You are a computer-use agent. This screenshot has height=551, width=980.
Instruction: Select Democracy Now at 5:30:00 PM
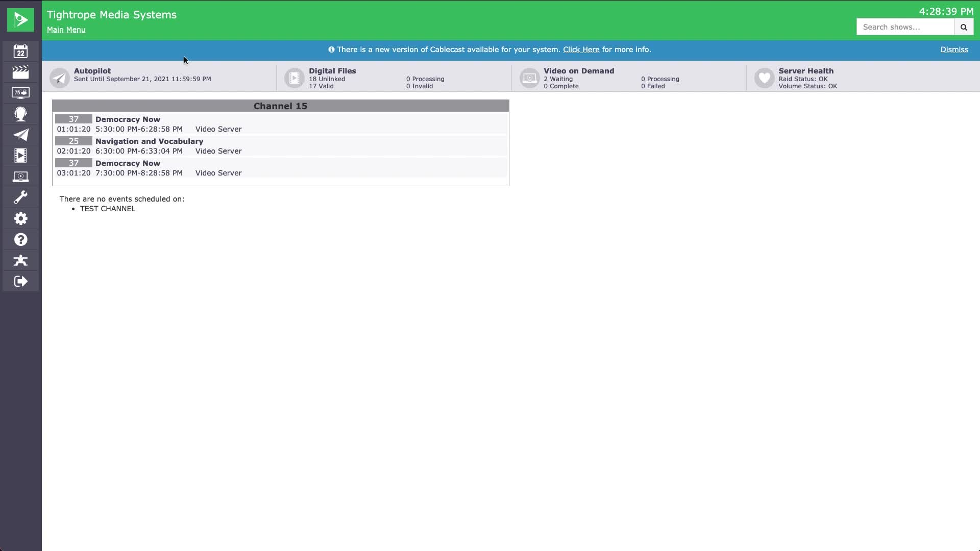(128, 119)
